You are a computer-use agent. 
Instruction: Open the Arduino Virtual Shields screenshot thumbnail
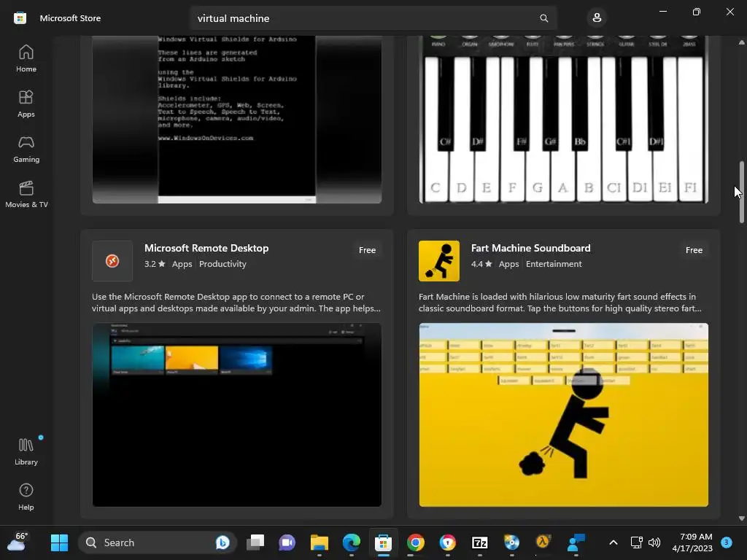pyautogui.click(x=237, y=120)
